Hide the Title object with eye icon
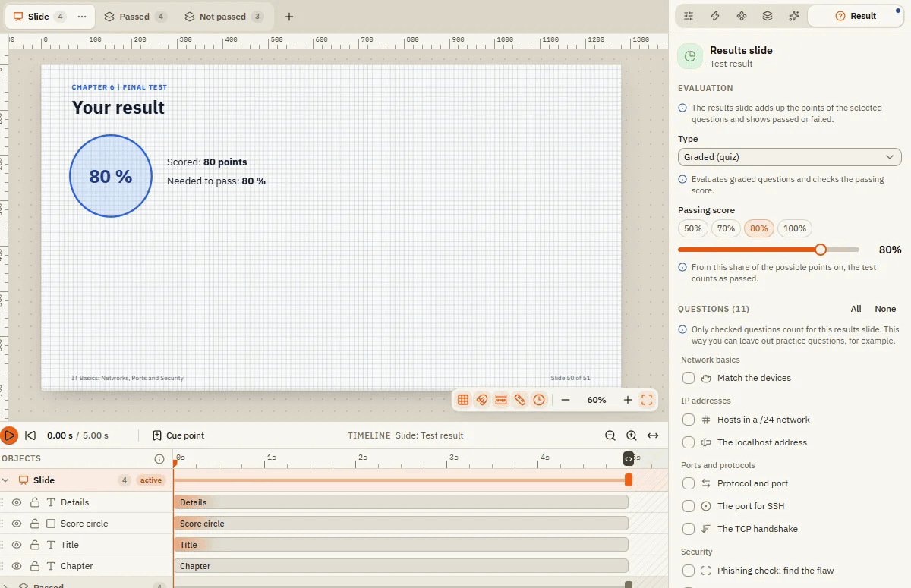 (x=17, y=545)
